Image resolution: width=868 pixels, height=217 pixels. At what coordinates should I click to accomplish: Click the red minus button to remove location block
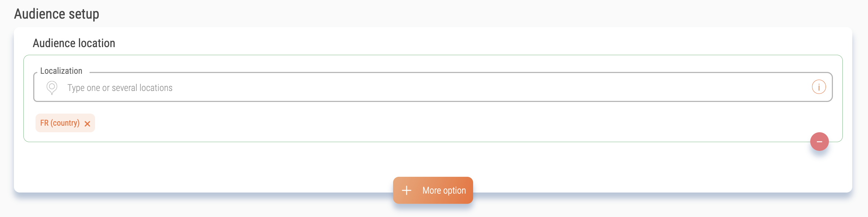pos(819,141)
